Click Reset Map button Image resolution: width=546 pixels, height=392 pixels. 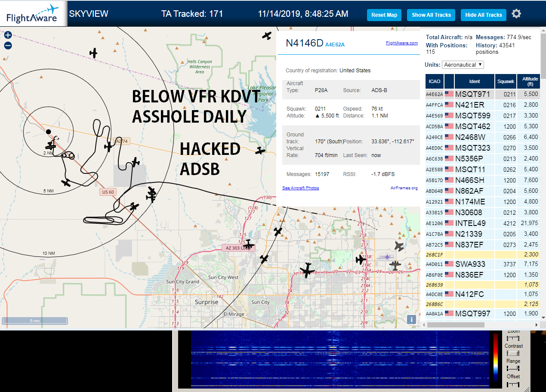point(384,15)
